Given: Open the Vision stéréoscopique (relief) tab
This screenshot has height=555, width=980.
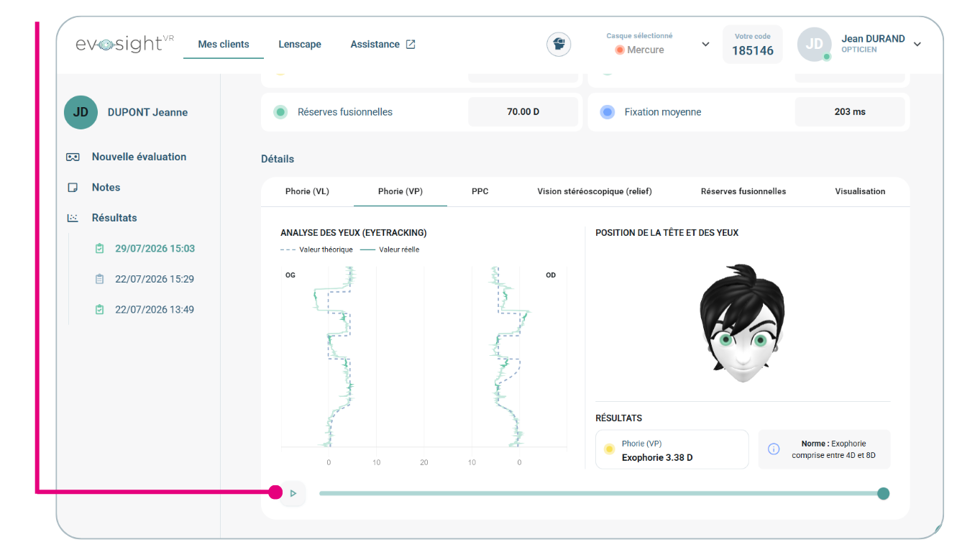Looking at the screenshot, I should point(595,191).
